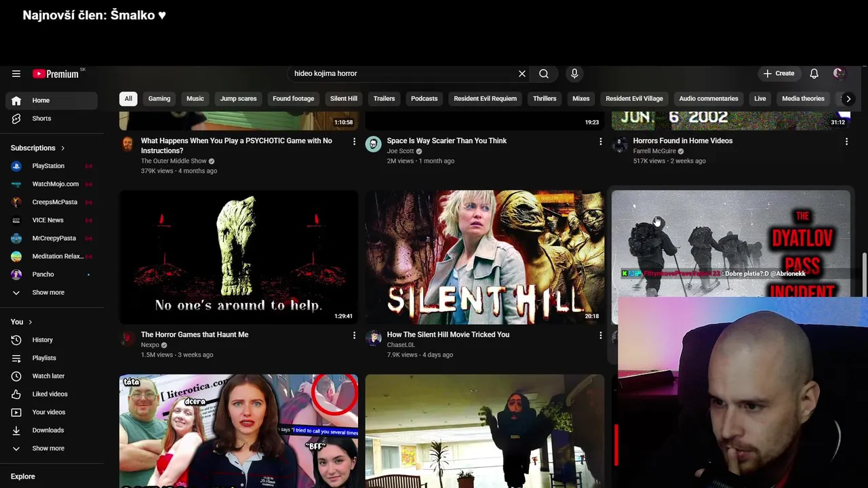Viewport: 868px width, 488px height.
Task: Open Meditation Relax subscription
Action: [52, 256]
